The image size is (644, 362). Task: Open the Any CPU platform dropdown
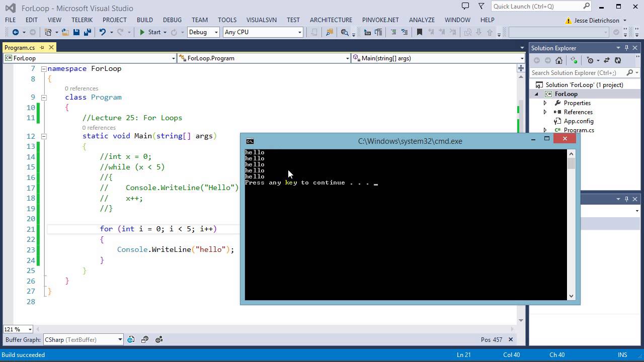263,32
